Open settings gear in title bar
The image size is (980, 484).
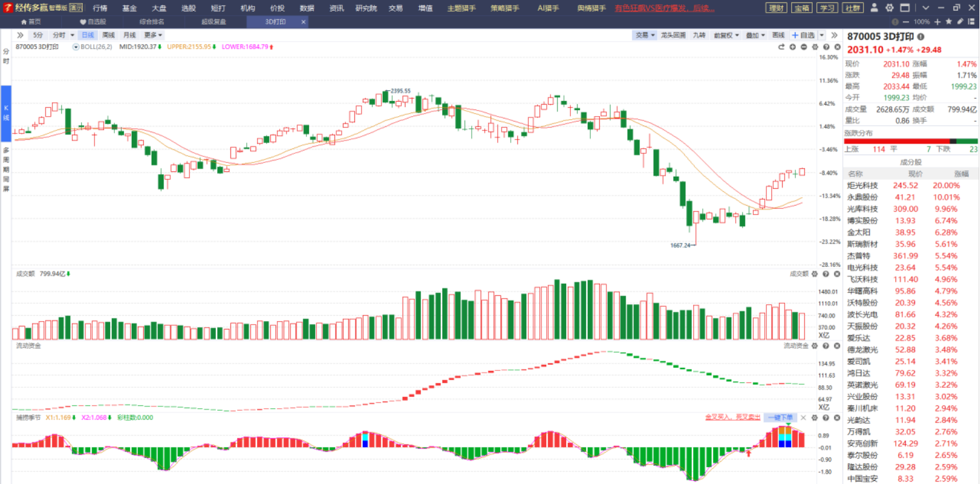[x=889, y=8]
